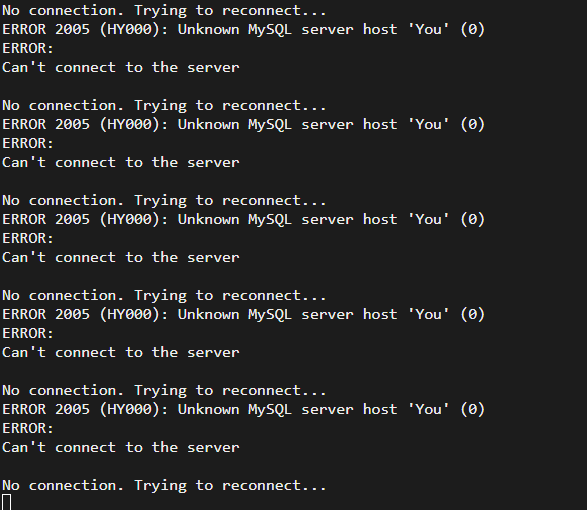
Task: Click the "(0)" code ending the last error line
Action: tap(472, 409)
